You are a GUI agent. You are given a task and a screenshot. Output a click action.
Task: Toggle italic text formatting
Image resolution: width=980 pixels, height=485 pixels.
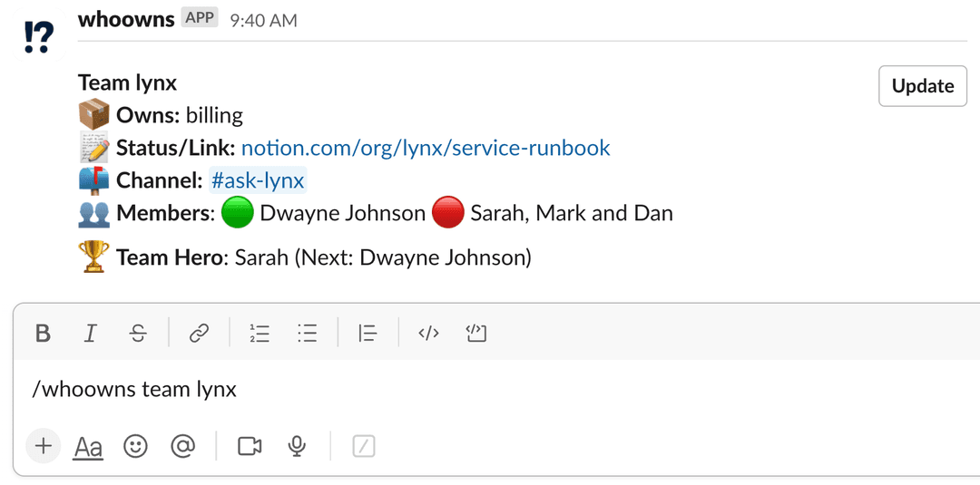(x=90, y=334)
